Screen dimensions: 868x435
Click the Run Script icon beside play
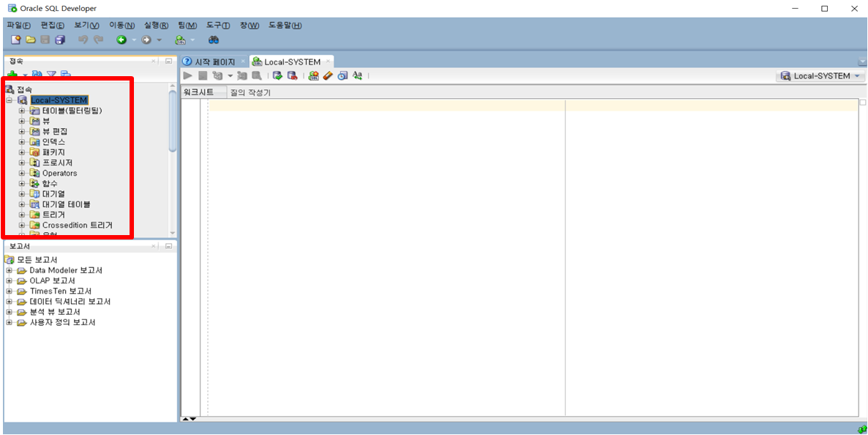(203, 75)
